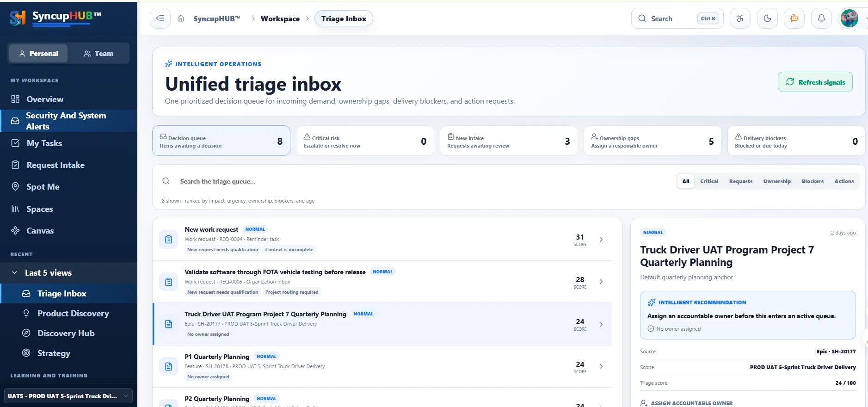Click the Security And System Alerts inbox icon

15,121
